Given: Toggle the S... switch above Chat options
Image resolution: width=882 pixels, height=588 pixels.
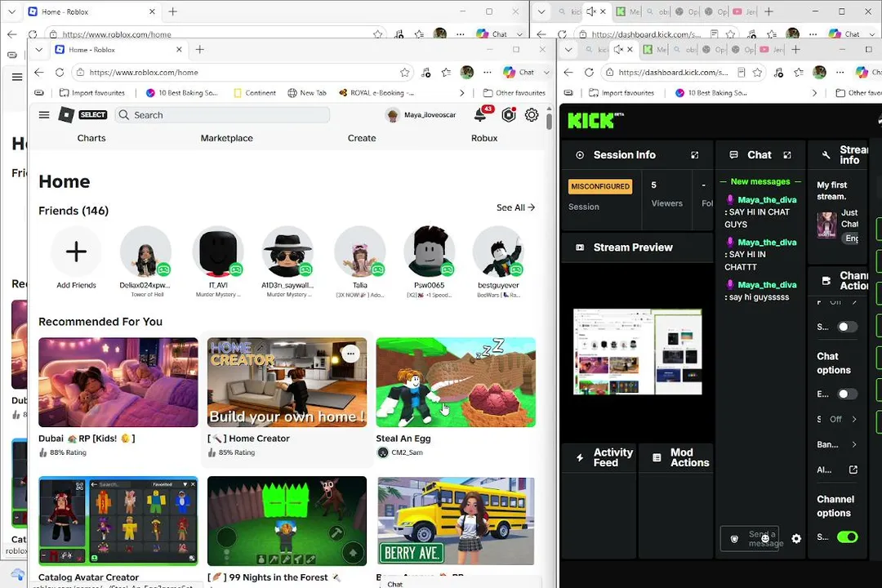Looking at the screenshot, I should (847, 327).
